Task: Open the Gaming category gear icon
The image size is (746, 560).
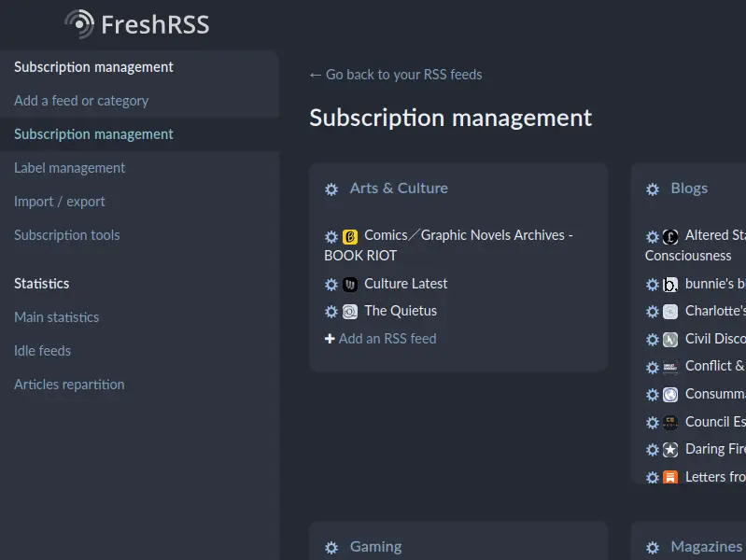Action: (x=331, y=548)
